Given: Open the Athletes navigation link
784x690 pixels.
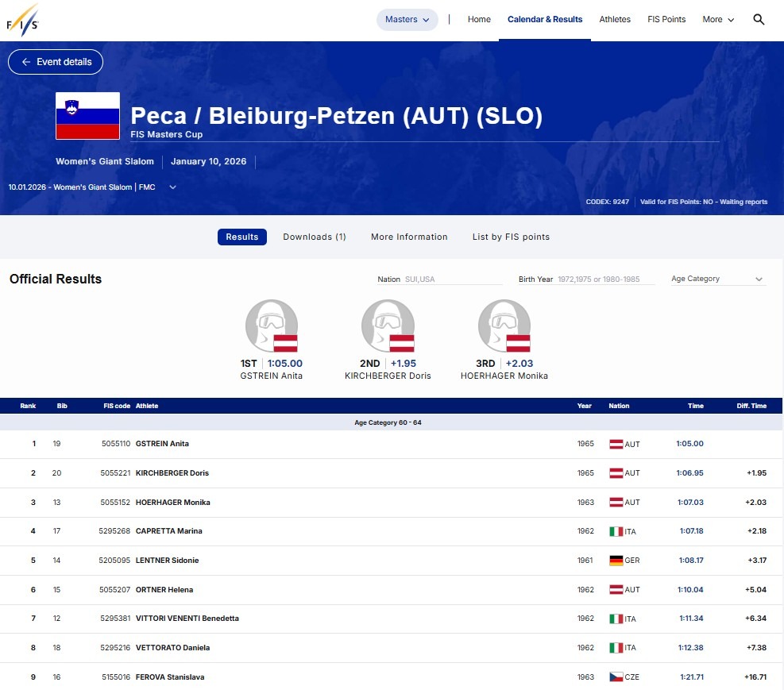Looking at the screenshot, I should pyautogui.click(x=615, y=20).
